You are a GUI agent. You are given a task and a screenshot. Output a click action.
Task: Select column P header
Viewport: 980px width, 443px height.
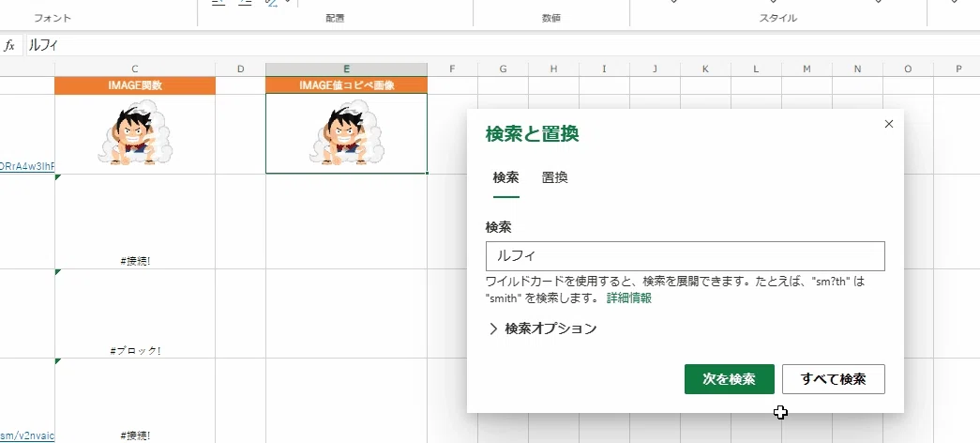[x=957, y=69]
